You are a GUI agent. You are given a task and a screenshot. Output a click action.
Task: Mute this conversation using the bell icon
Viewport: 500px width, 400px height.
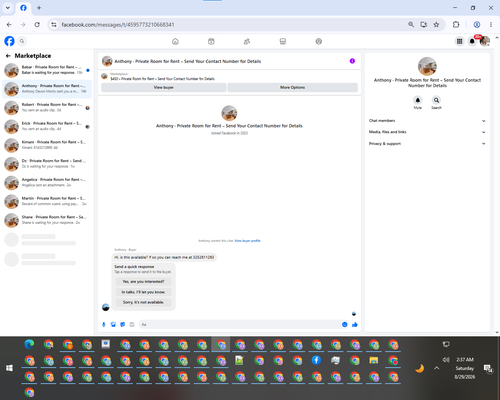[418, 100]
